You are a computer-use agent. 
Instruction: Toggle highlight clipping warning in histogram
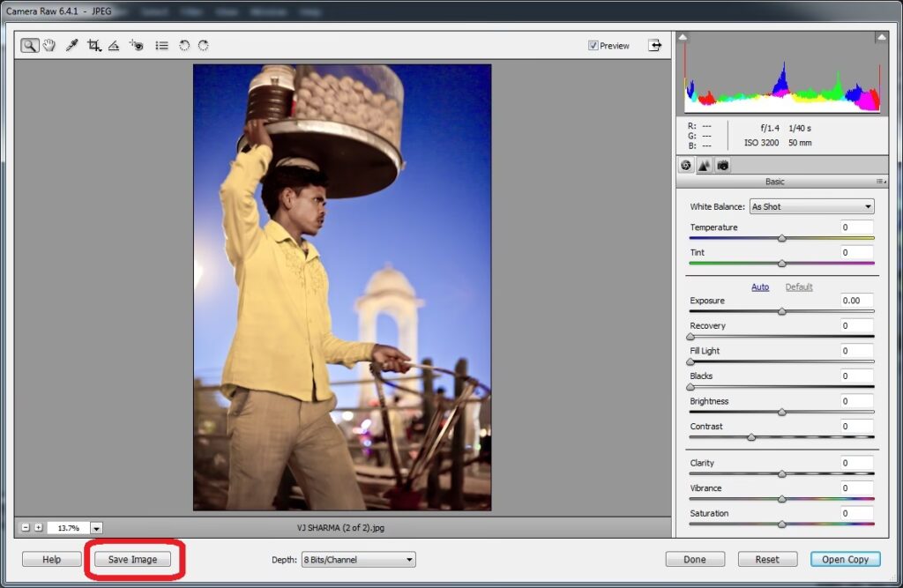click(x=881, y=37)
